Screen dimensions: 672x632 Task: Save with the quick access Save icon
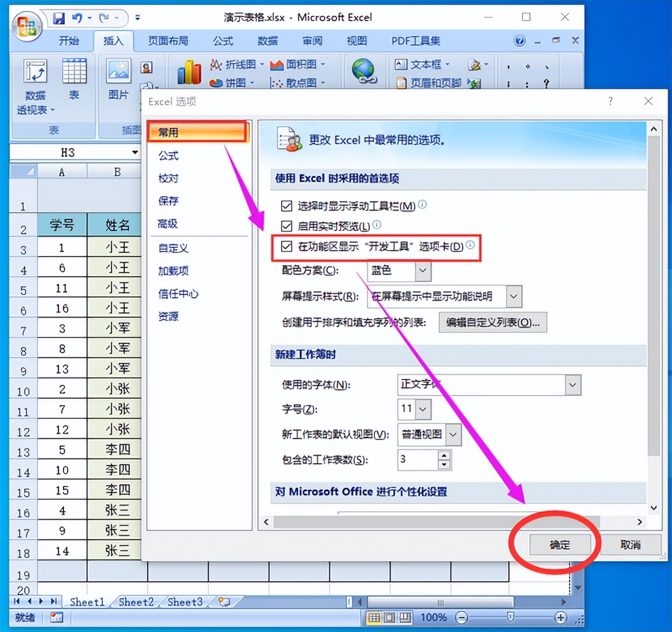58,18
